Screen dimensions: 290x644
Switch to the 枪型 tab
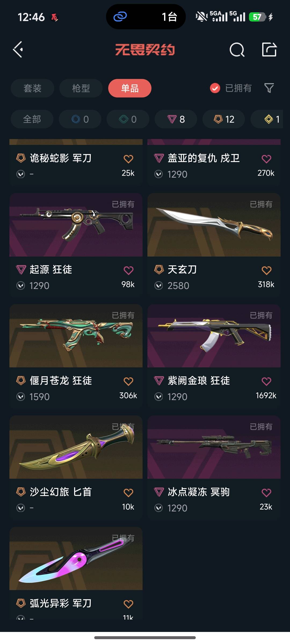[81, 88]
